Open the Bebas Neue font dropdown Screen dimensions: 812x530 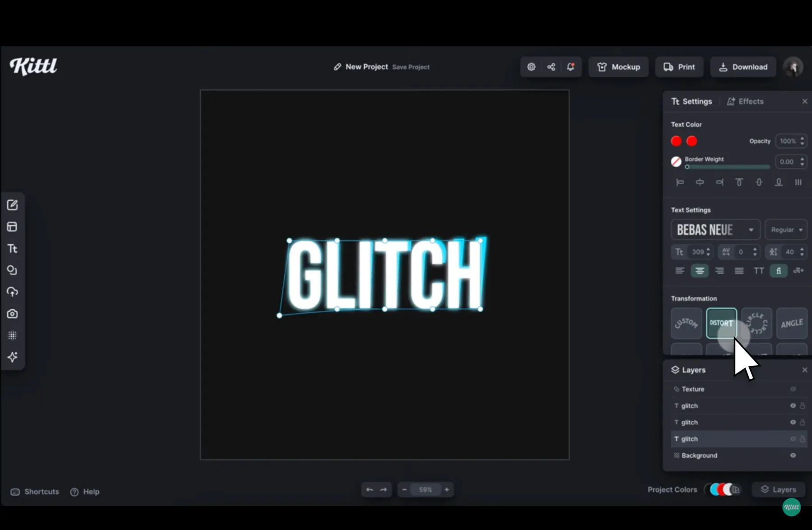coord(715,230)
